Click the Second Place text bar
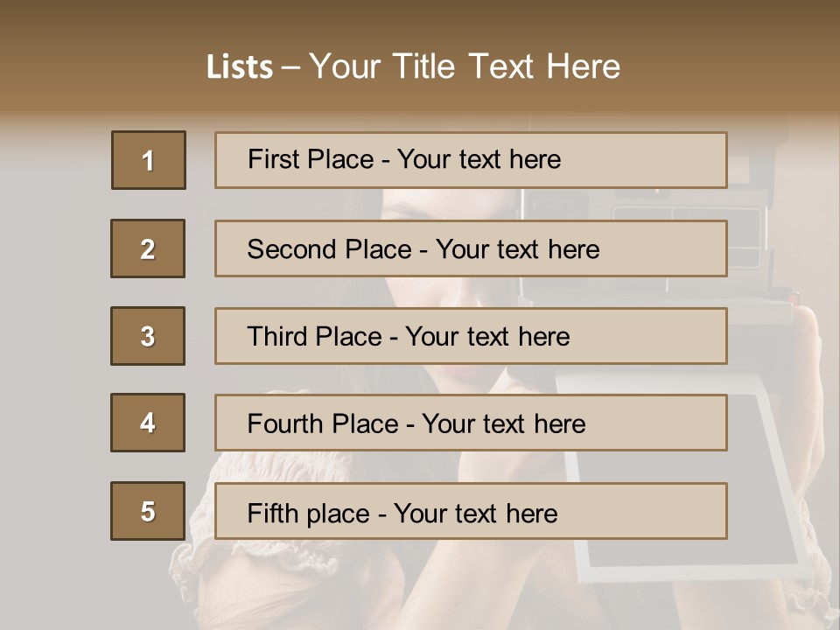Screen dimensions: 840x630 pyautogui.click(x=471, y=248)
